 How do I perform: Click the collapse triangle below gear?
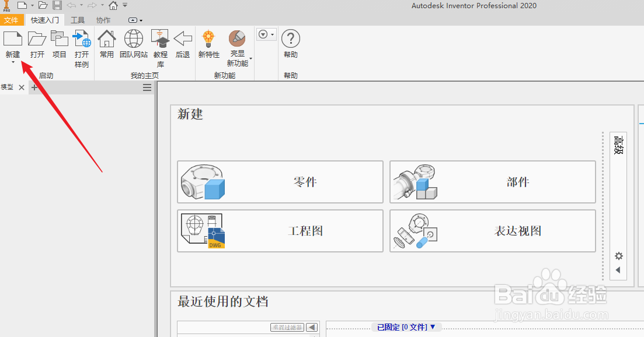point(618,270)
